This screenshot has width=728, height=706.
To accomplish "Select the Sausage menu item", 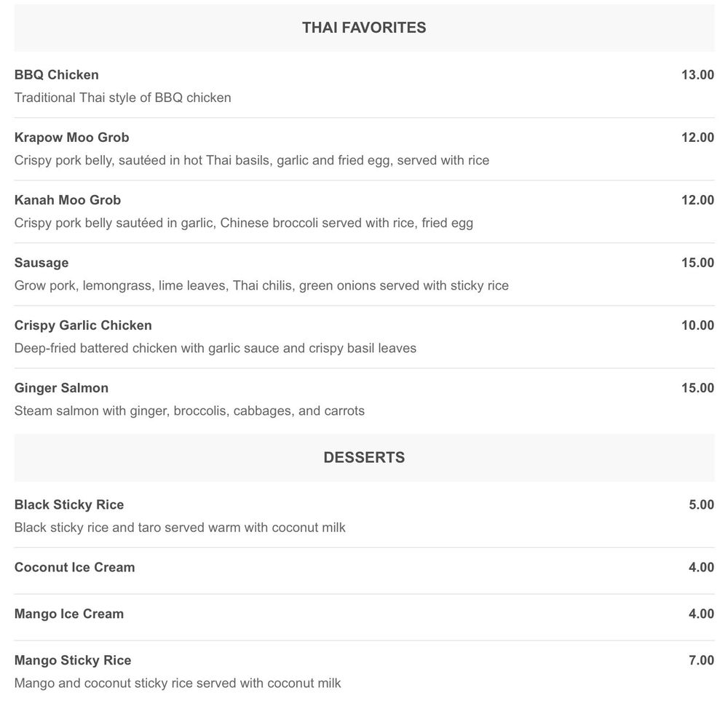I will [x=41, y=263].
